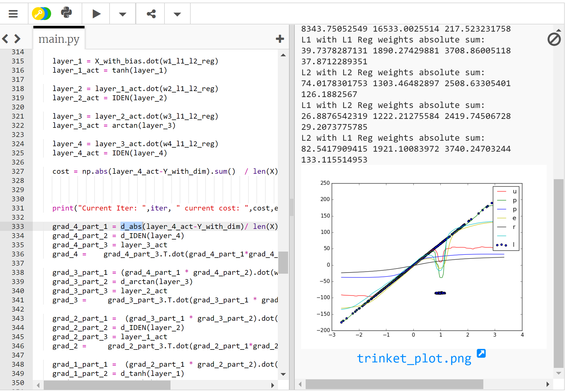Navigate to next file tab arrow
The width and height of the screenshot is (565, 392).
click(17, 38)
